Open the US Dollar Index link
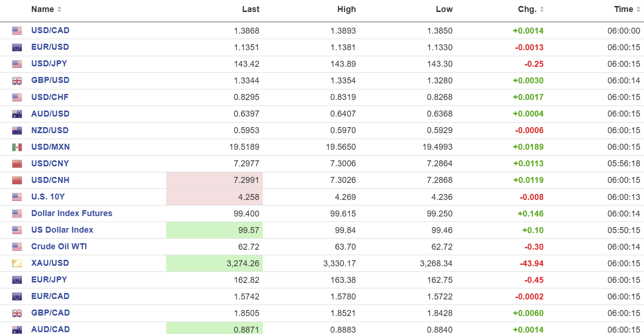 [62, 230]
